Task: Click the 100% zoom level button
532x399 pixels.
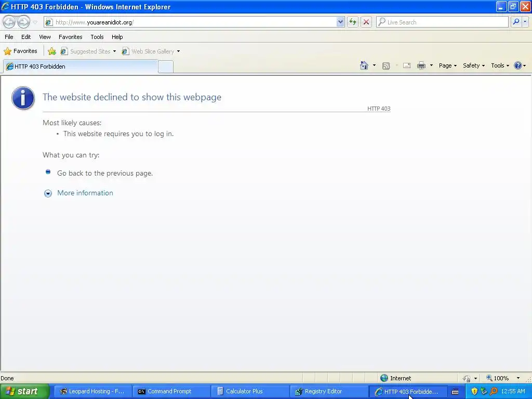Action: click(497, 378)
